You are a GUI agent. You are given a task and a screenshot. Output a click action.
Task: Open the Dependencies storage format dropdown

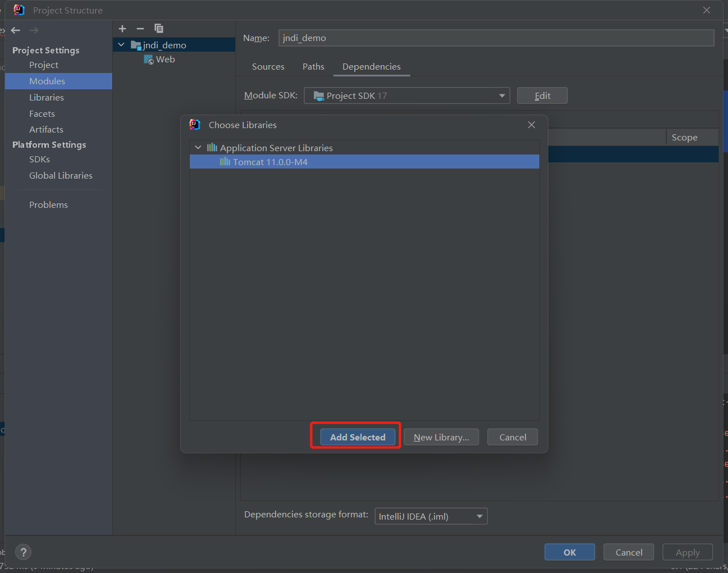pyautogui.click(x=431, y=516)
